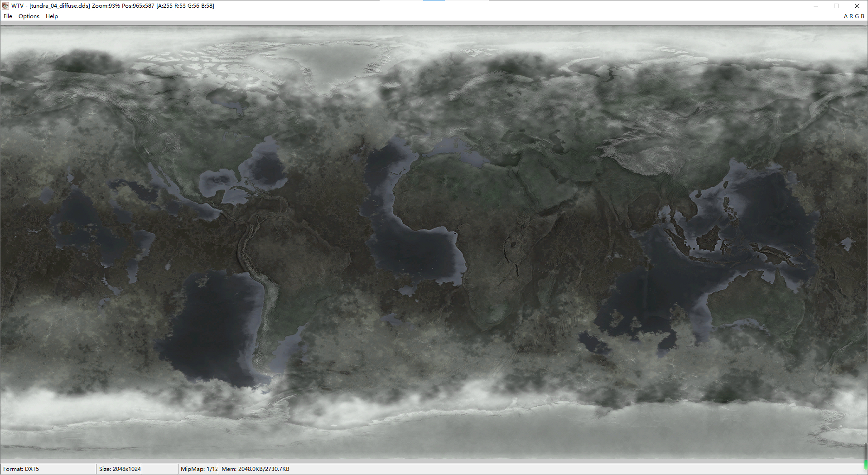Open the File menu
Viewport: 868px width, 475px height.
[x=8, y=16]
